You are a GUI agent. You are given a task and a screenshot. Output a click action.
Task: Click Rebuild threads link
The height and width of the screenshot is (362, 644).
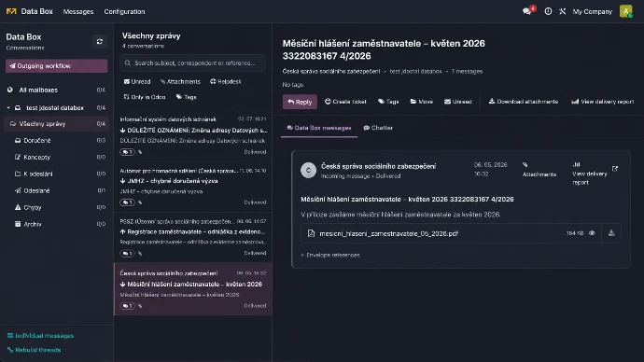click(x=35, y=350)
